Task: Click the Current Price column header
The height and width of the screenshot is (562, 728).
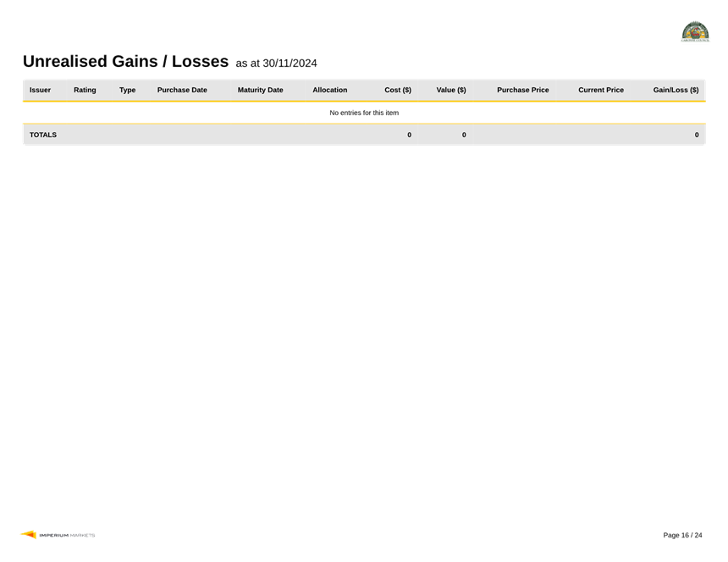Action: point(601,90)
